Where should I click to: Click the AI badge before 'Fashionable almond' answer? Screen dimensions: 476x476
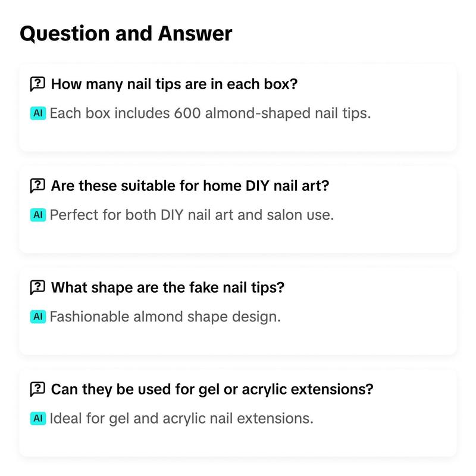(38, 317)
